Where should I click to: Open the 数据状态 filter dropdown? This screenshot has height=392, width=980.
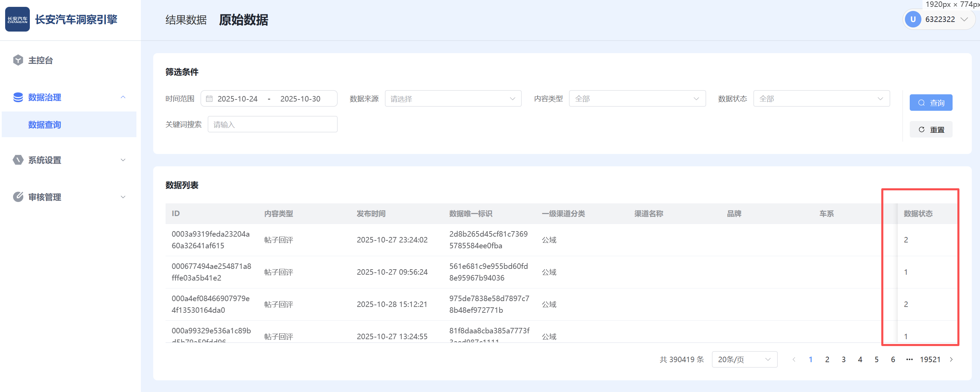[821, 99]
